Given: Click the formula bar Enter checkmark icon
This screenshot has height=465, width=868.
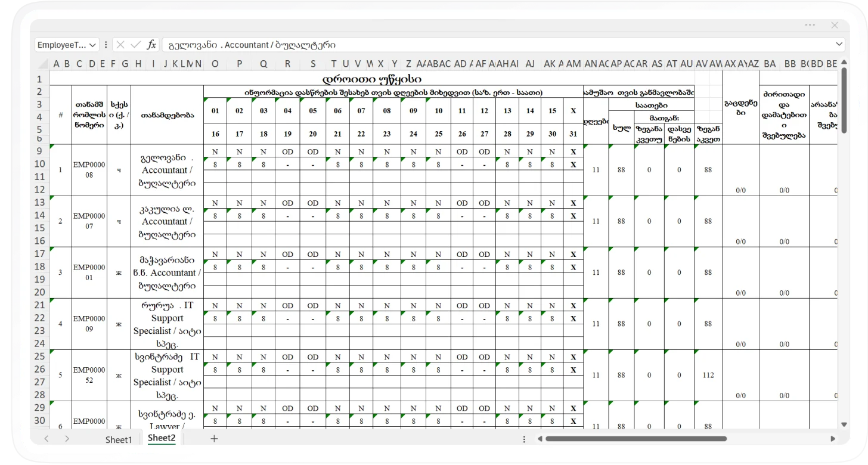Looking at the screenshot, I should 135,45.
